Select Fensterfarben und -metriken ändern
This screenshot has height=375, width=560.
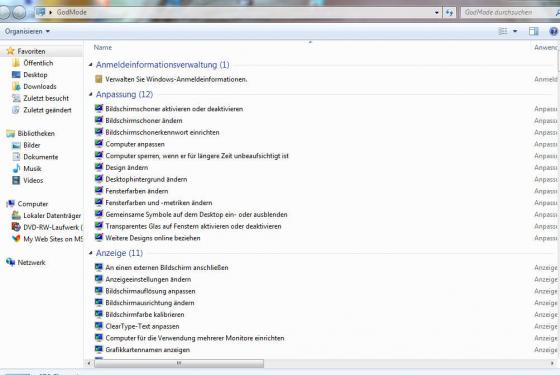click(x=159, y=203)
